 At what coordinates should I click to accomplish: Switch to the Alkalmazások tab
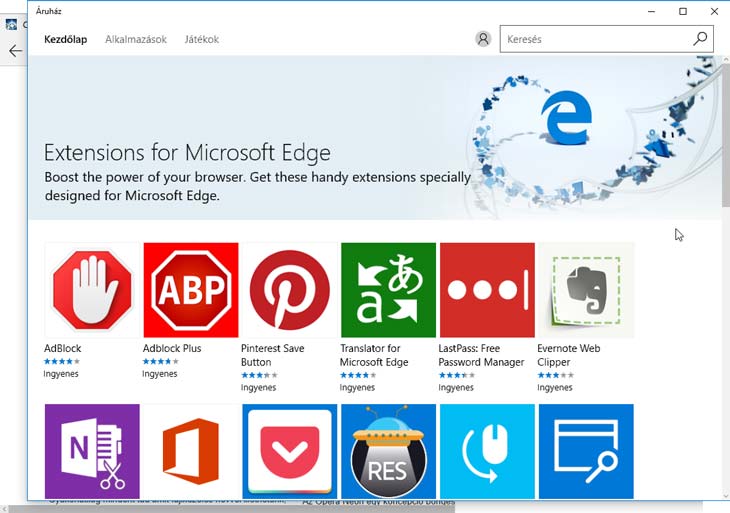(136, 40)
